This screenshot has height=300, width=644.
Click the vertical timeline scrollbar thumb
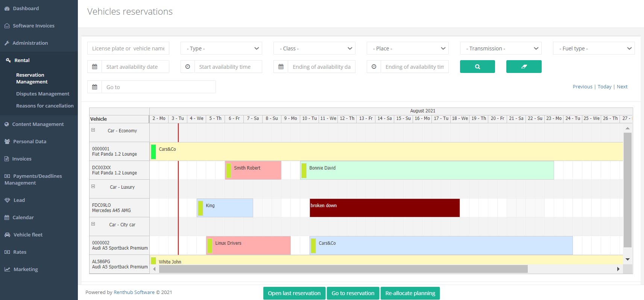click(627, 190)
